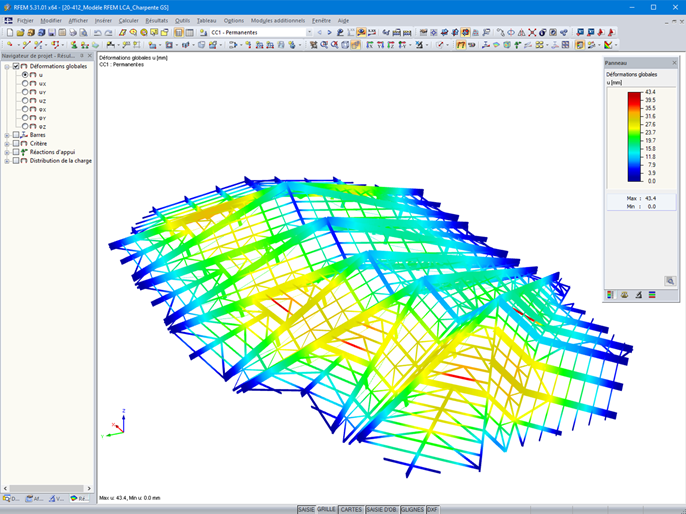Expand the Réactions d'appui tree node
This screenshot has width=686, height=514.
[x=7, y=152]
